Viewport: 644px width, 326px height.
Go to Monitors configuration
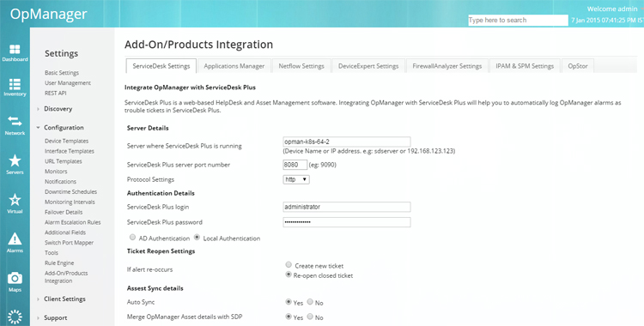[x=56, y=172]
